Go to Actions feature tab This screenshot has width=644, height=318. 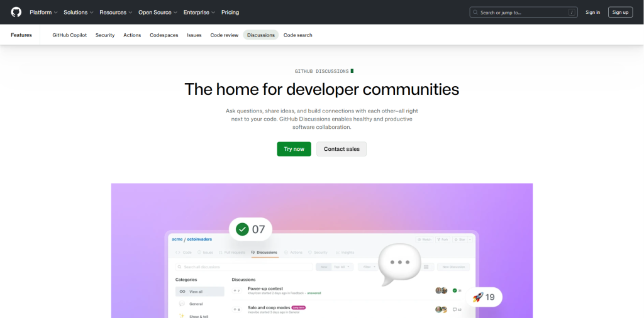(x=132, y=35)
